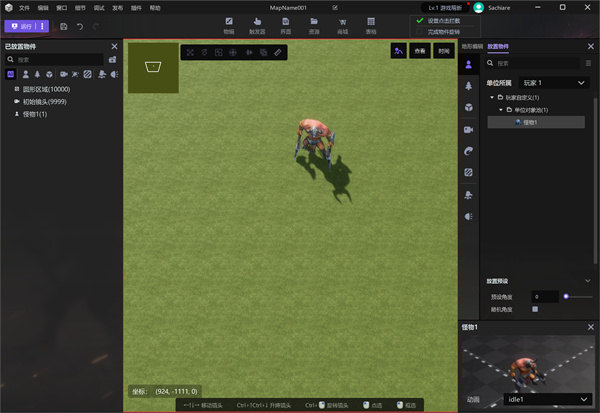Open the 文件 menu
The width and height of the screenshot is (600, 413).
tap(25, 7)
